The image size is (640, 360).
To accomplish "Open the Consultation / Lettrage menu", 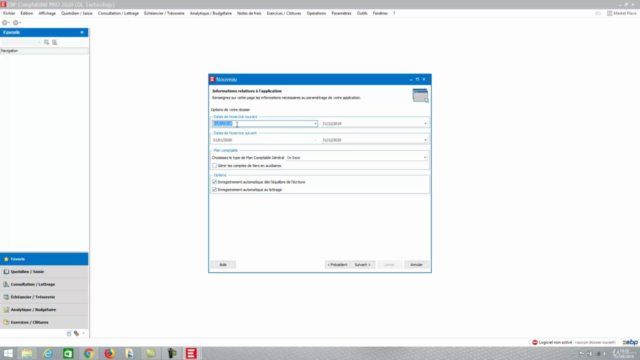I will pos(118,13).
